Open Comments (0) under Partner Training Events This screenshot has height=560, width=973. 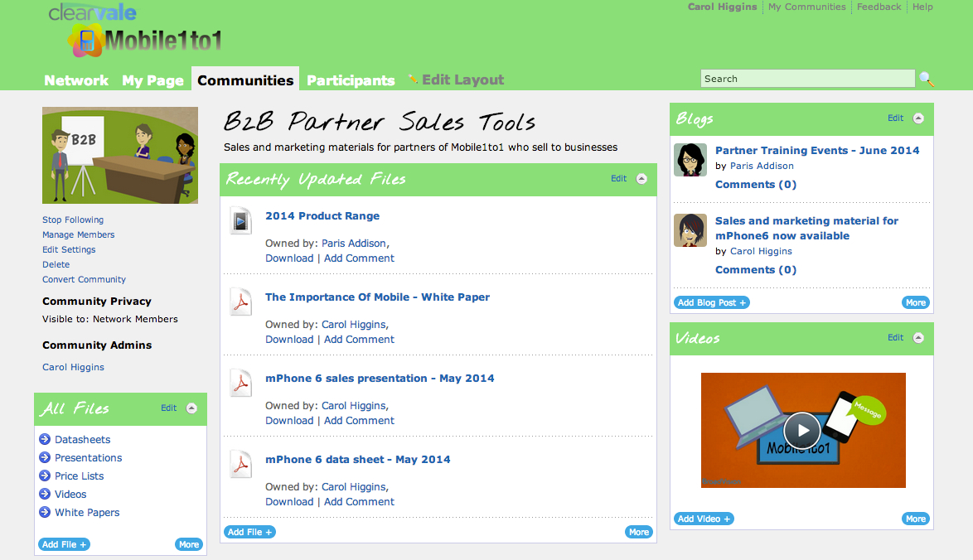[x=756, y=184]
